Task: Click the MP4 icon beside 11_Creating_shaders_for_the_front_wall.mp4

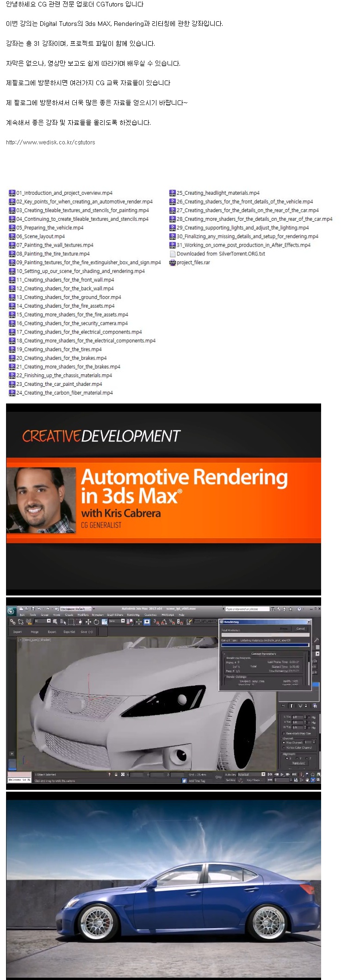Action: [x=12, y=280]
